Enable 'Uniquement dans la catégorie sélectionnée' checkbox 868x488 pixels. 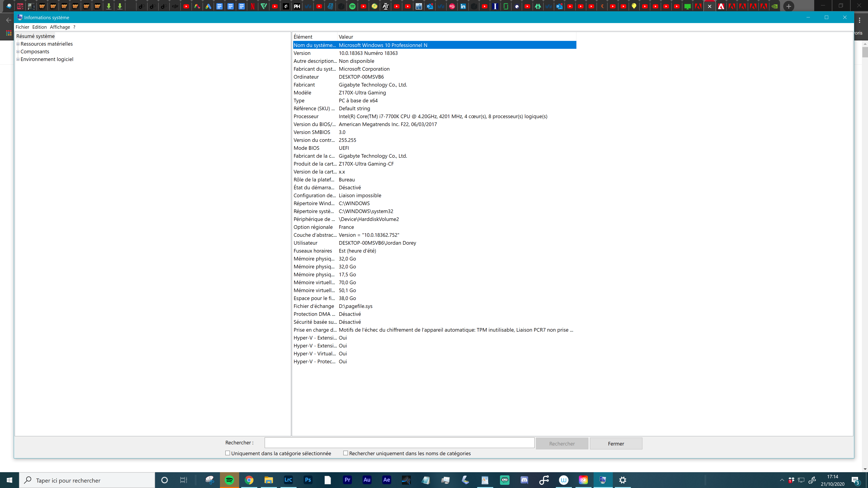click(x=228, y=453)
